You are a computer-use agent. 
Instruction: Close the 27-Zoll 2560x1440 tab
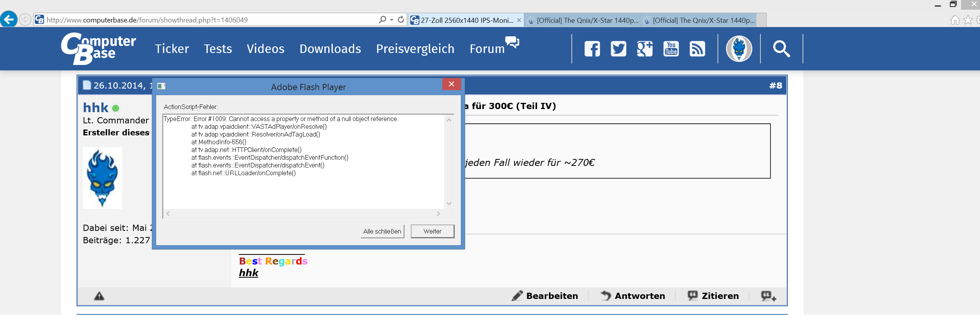519,20
